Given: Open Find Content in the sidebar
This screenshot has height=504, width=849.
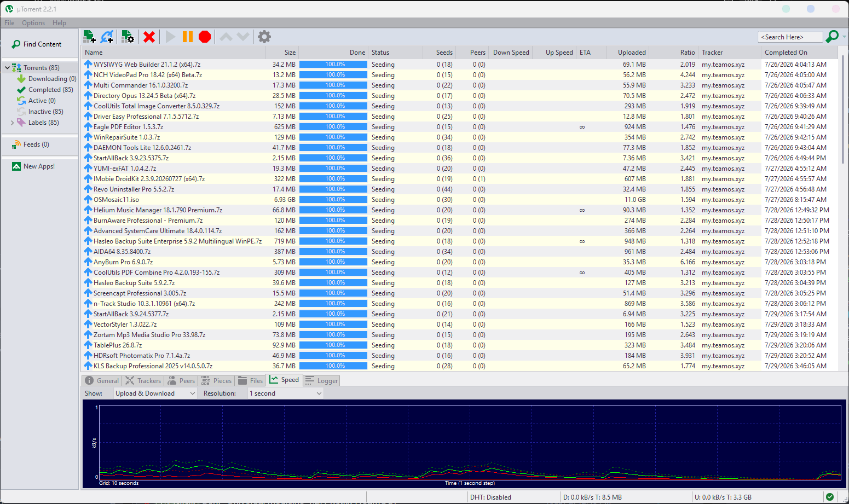Looking at the screenshot, I should tap(37, 44).
